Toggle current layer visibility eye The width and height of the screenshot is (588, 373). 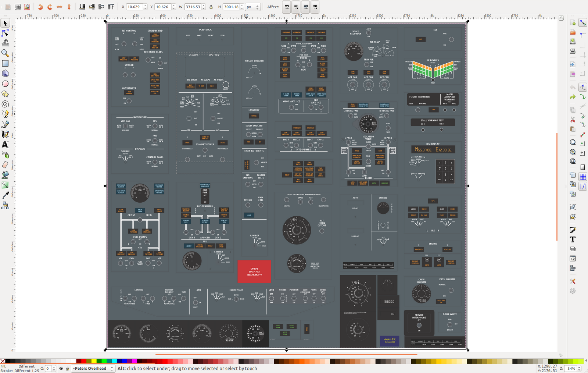point(61,368)
